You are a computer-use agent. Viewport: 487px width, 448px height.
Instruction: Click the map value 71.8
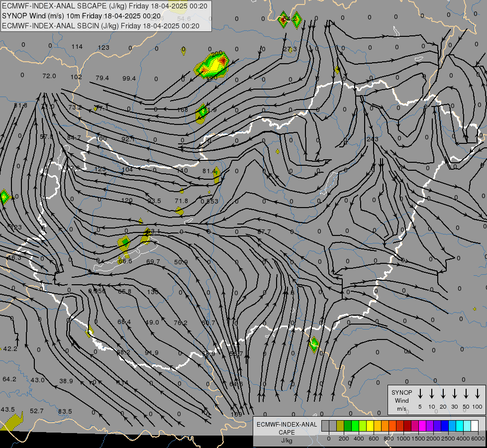(x=182, y=201)
